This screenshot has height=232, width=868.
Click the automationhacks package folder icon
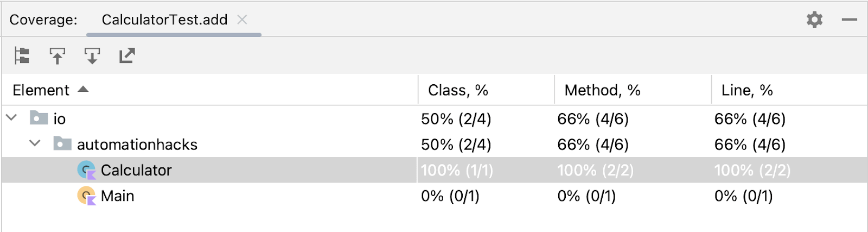[62, 144]
